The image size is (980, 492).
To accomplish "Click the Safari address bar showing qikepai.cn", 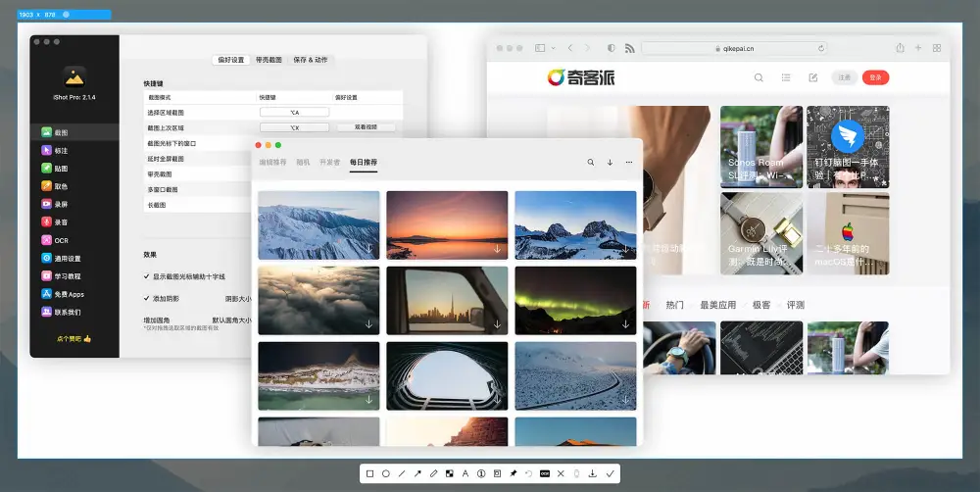I will (735, 48).
